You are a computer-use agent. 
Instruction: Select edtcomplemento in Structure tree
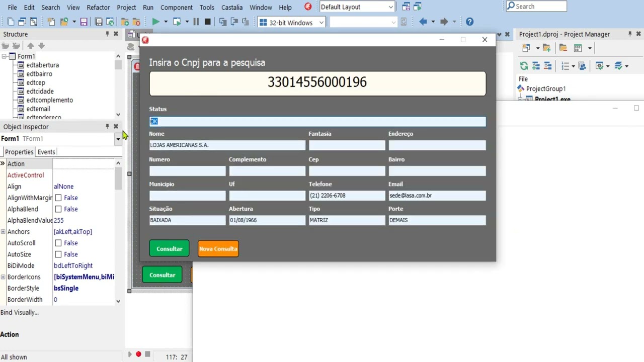[50, 100]
